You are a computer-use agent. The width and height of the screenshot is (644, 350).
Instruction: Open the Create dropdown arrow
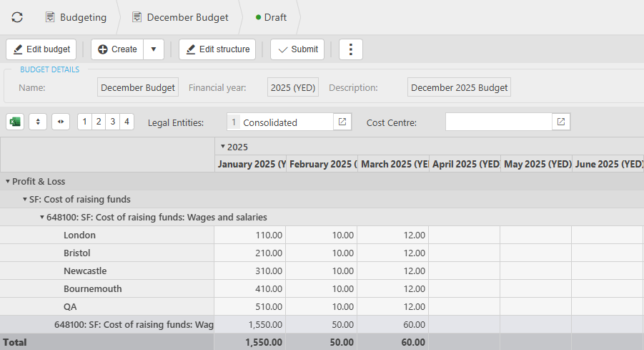point(154,49)
